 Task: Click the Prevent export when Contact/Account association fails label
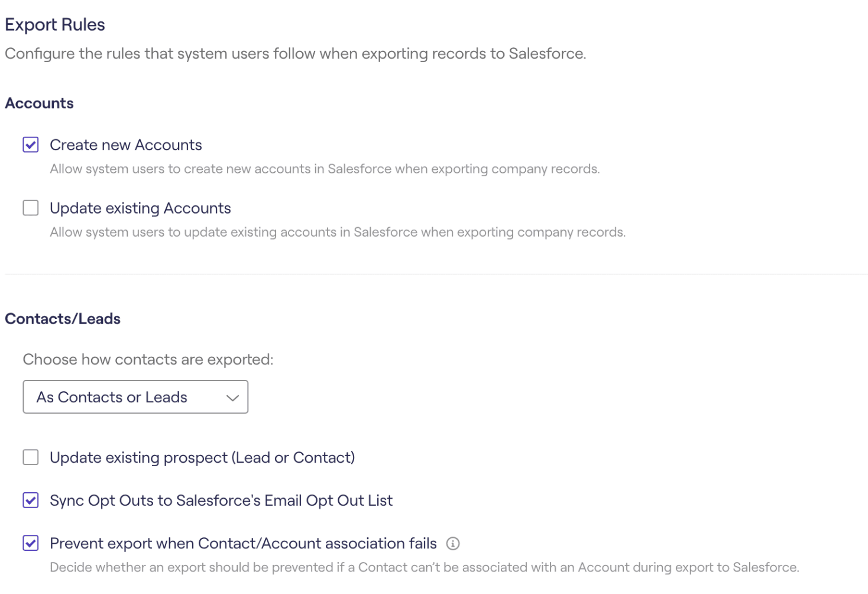click(x=243, y=543)
